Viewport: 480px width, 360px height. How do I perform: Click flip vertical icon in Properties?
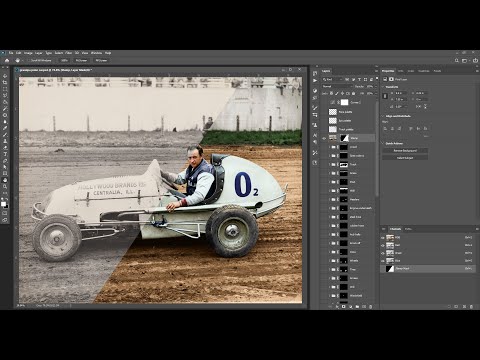point(425,106)
